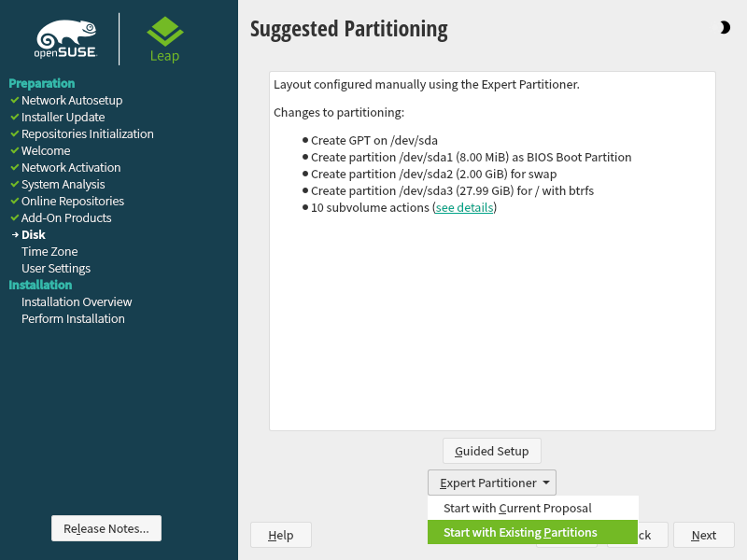Select the Time Zone step in sidebar
The height and width of the screenshot is (560, 747).
[49, 251]
